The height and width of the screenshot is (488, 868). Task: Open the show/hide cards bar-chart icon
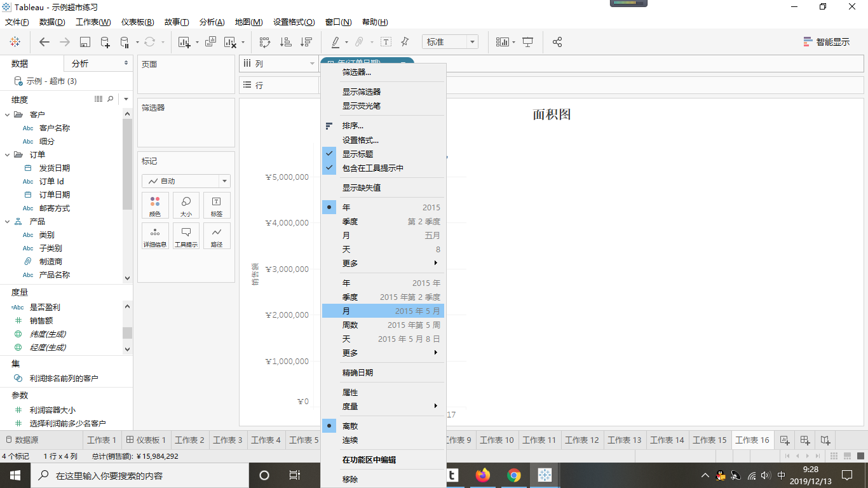tap(503, 42)
